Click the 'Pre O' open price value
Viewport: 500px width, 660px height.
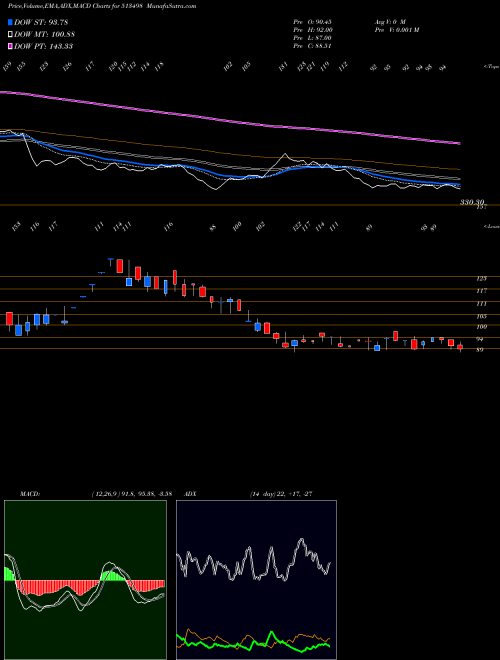coord(313,22)
